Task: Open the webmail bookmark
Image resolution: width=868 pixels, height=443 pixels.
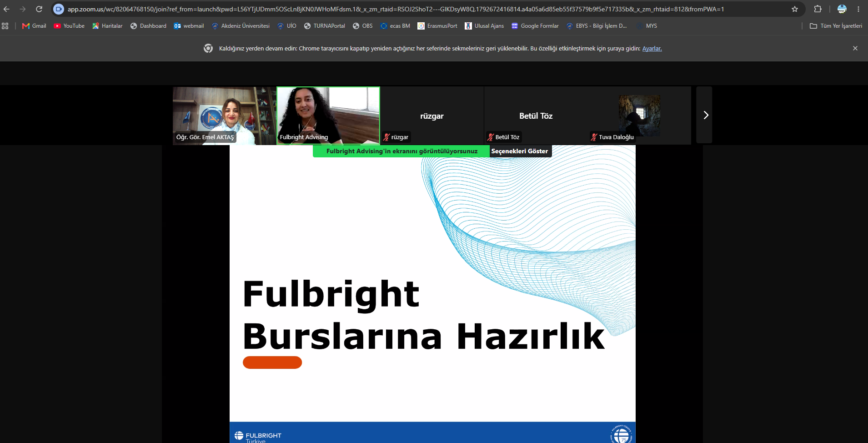Action: [x=189, y=26]
